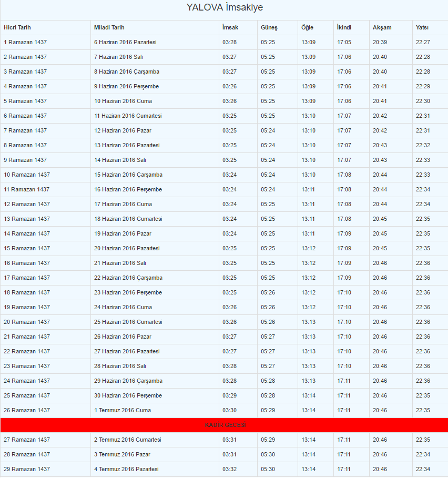Select the 12 Ramazan 1437 cell
The height and width of the screenshot is (479, 448).
(27, 204)
